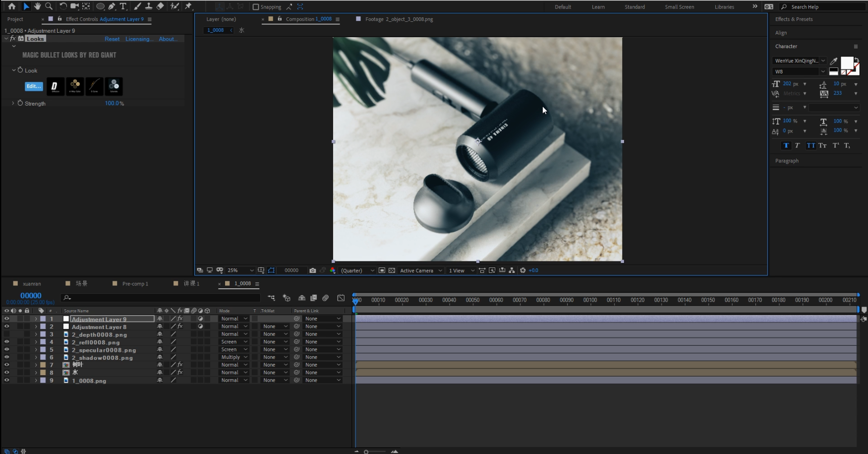Hide the 2_shadow0008.png layer

coord(6,357)
